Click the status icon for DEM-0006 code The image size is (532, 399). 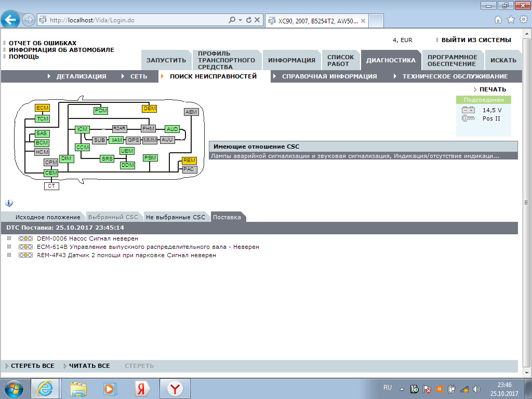pyautogui.click(x=26, y=238)
